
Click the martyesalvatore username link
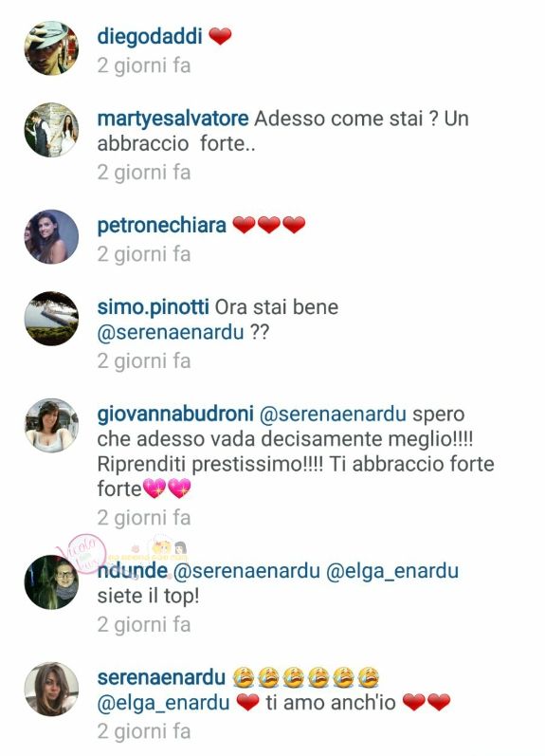coord(173,120)
